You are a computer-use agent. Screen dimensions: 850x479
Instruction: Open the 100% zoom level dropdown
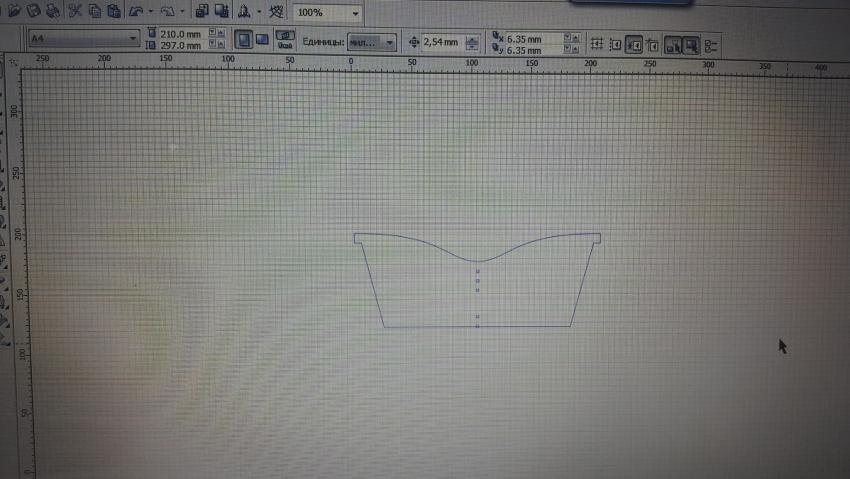point(355,13)
